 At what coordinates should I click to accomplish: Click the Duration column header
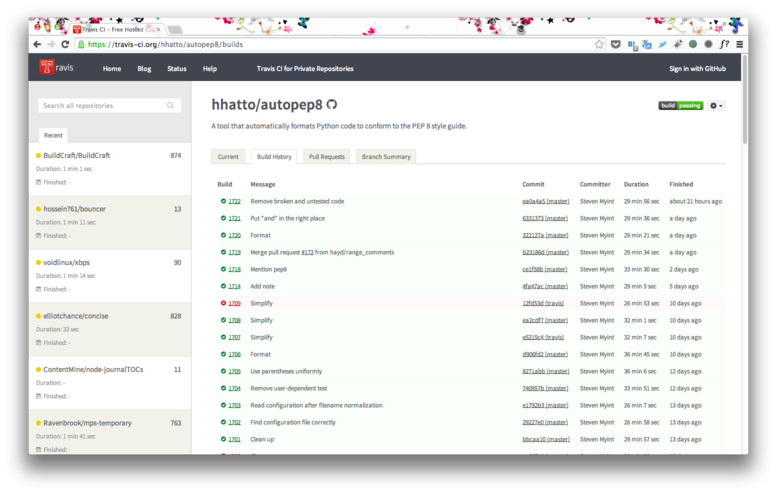pyautogui.click(x=636, y=184)
